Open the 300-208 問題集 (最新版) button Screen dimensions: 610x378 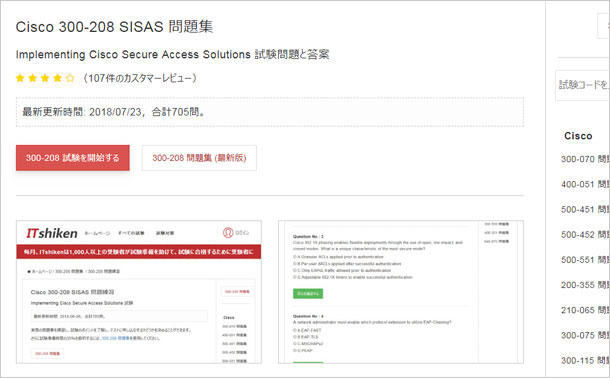tap(199, 158)
